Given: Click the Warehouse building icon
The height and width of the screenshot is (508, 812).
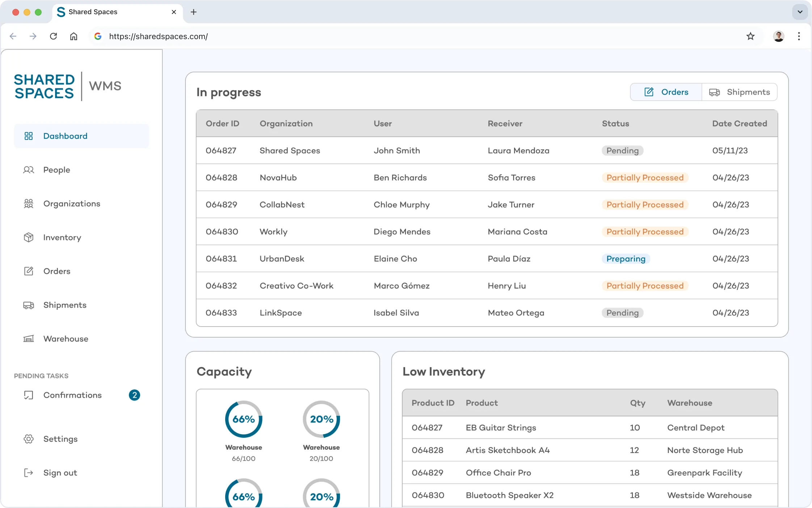Looking at the screenshot, I should click(x=29, y=339).
